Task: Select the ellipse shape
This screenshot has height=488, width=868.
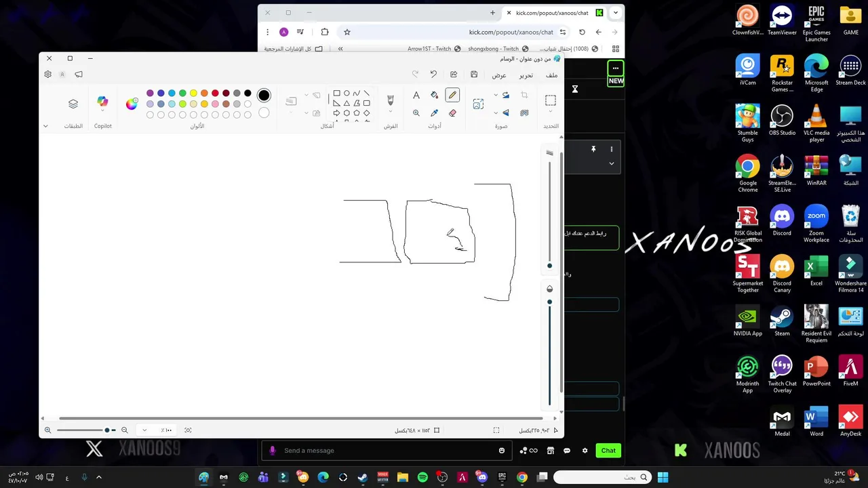Action: tap(347, 94)
